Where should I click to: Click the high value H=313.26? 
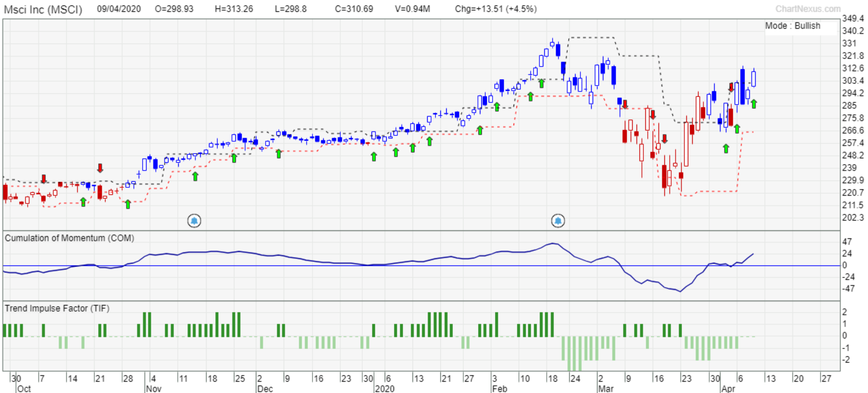pyautogui.click(x=234, y=9)
